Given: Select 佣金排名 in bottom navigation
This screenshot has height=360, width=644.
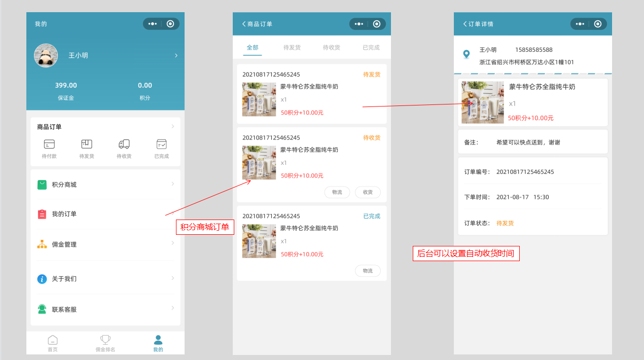Looking at the screenshot, I should (x=105, y=343).
